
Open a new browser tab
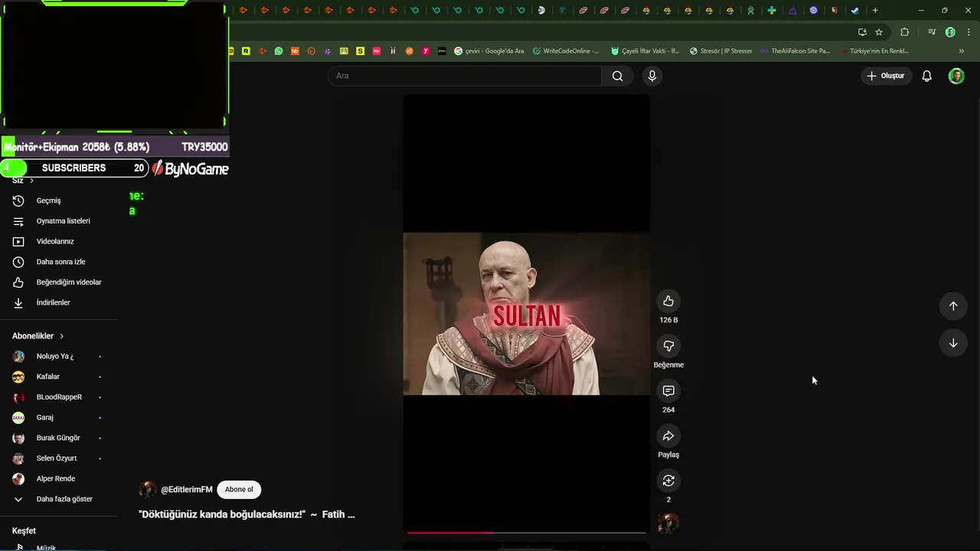click(x=875, y=11)
